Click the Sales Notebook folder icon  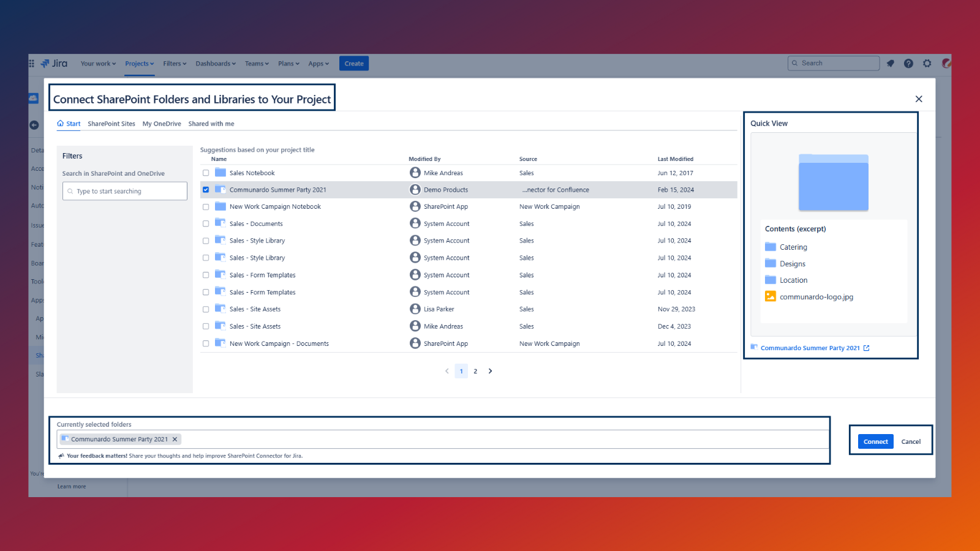(x=221, y=173)
